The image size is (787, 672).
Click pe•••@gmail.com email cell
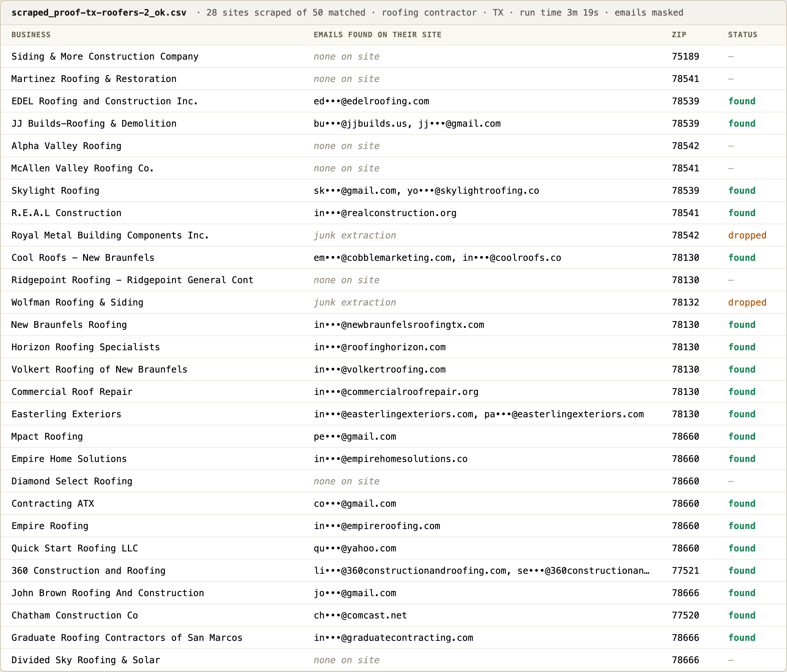355,437
